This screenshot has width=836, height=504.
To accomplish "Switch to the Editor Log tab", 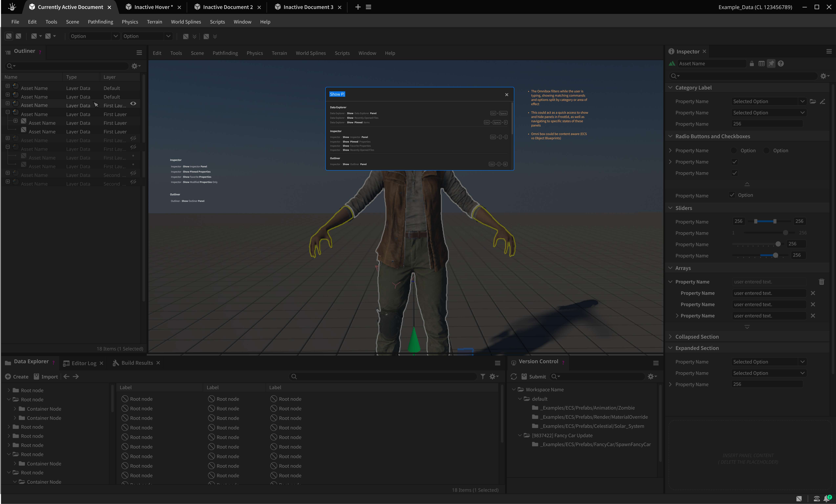I will [x=84, y=363].
